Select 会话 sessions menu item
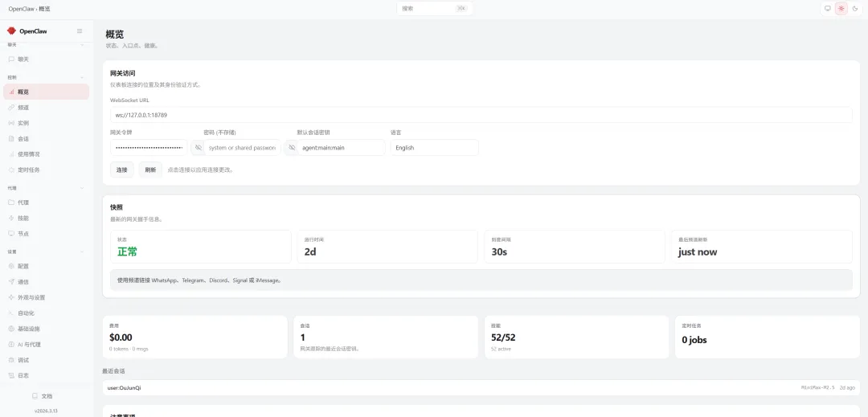Image resolution: width=868 pixels, height=417 pixels. [23, 139]
